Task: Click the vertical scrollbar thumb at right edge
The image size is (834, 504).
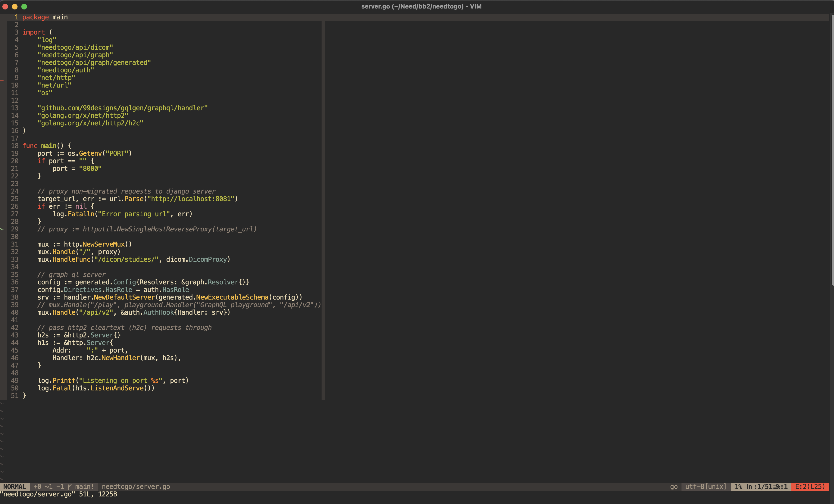Action: pos(832,150)
